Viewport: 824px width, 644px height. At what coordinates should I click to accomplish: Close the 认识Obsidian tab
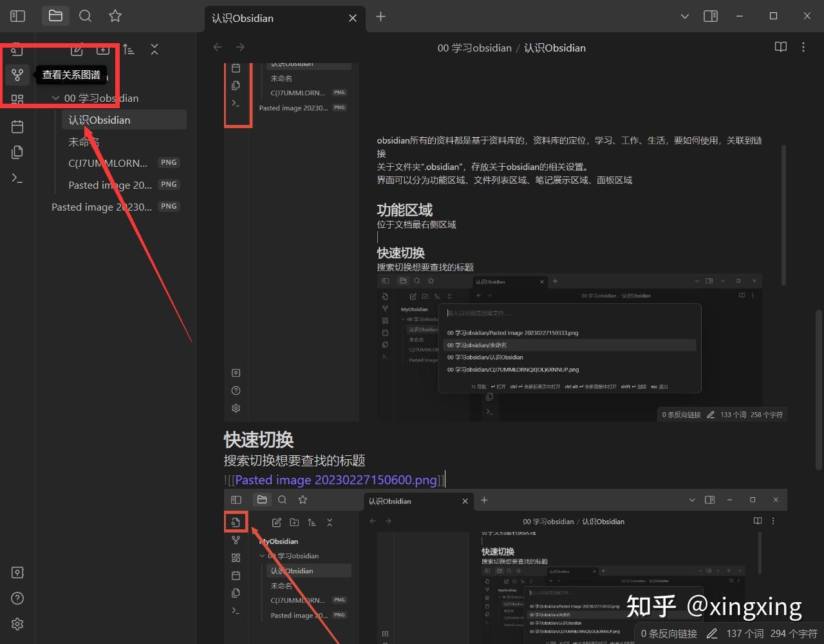[353, 18]
